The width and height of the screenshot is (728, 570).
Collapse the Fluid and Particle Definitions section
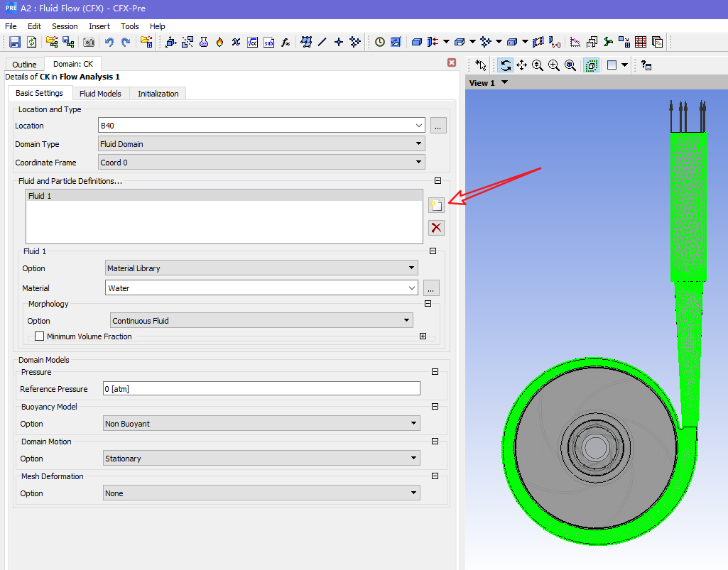click(438, 181)
